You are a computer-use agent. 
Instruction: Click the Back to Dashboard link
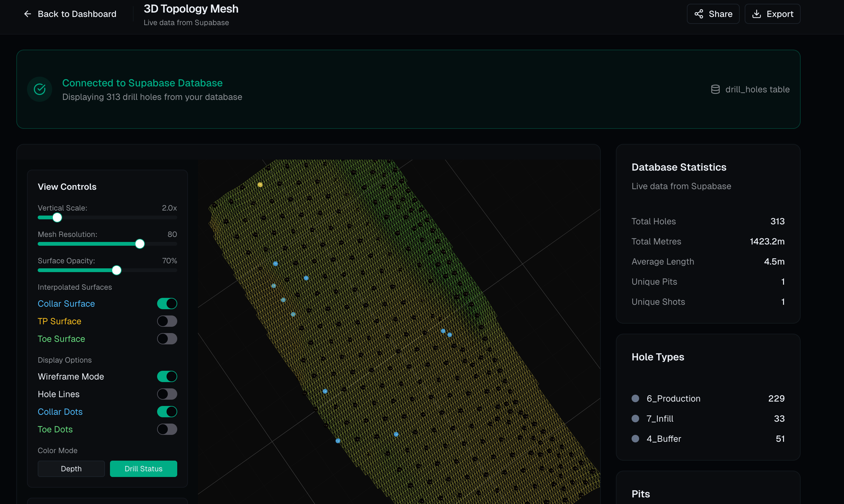(x=77, y=14)
